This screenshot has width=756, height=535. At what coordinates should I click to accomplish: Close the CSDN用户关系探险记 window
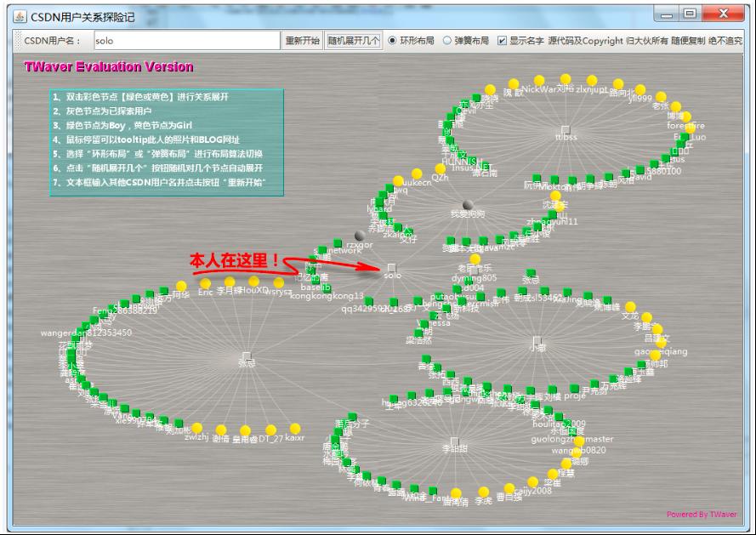click(723, 14)
